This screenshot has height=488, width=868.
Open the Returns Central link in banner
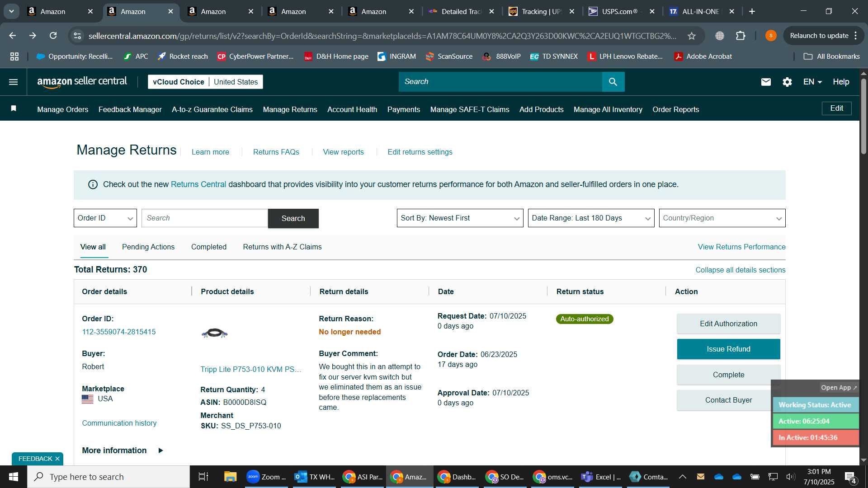point(198,184)
